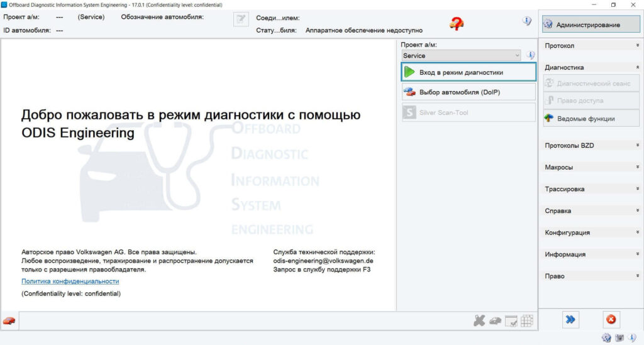Image resolution: width=644 pixels, height=345 pixels.
Task: Click Выбор автомобиля (DoIP) button
Action: (x=468, y=92)
